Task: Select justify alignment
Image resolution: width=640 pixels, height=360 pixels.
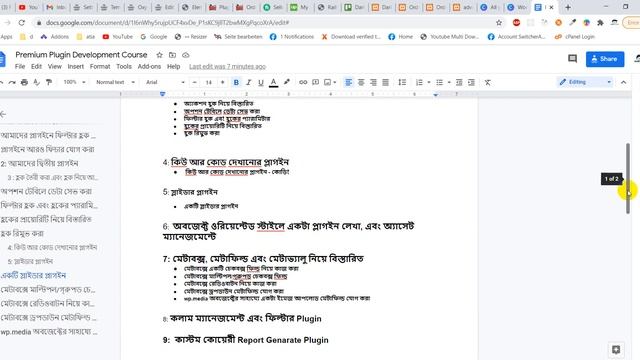Action: 385,82
